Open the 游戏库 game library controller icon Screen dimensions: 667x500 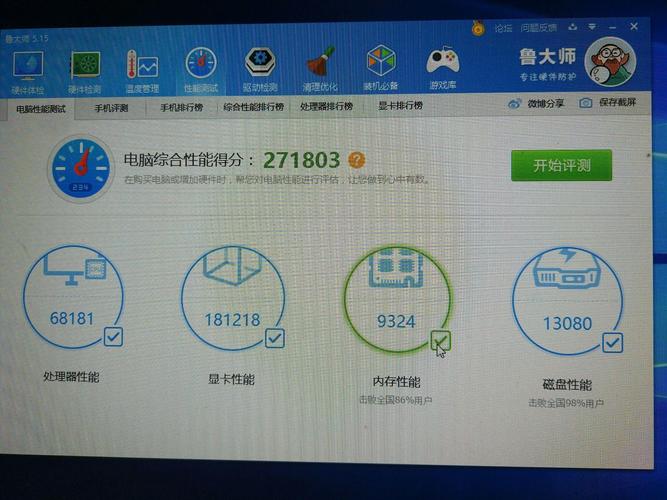point(442,67)
